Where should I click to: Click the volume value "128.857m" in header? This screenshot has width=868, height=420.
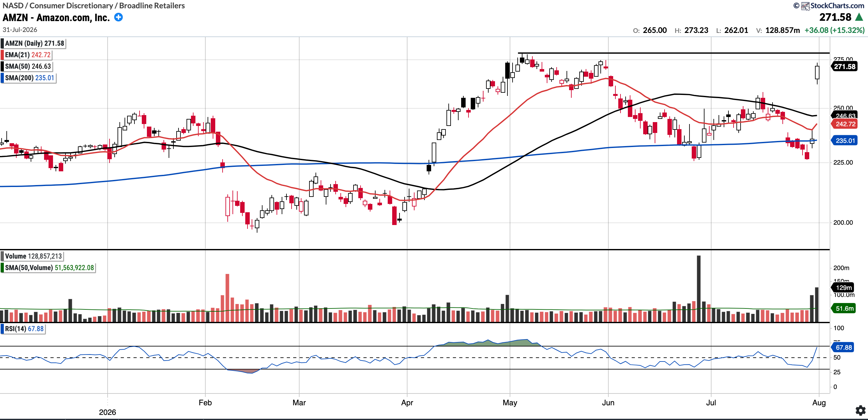pyautogui.click(x=782, y=30)
